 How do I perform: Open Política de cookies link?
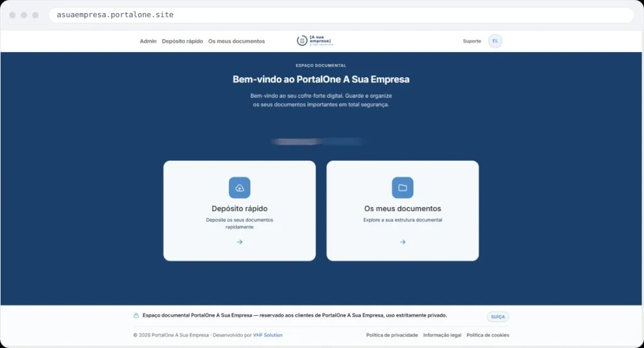[x=487, y=335]
